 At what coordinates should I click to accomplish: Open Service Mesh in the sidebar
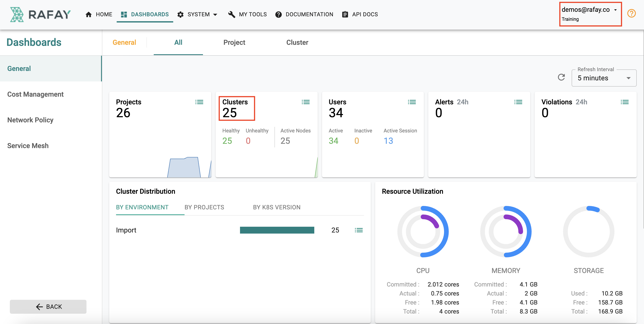pyautogui.click(x=51, y=146)
